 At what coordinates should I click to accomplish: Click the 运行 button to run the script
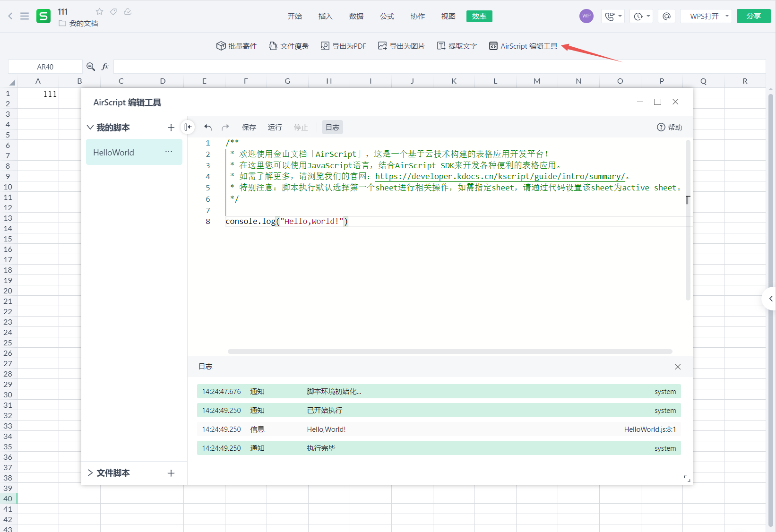275,127
